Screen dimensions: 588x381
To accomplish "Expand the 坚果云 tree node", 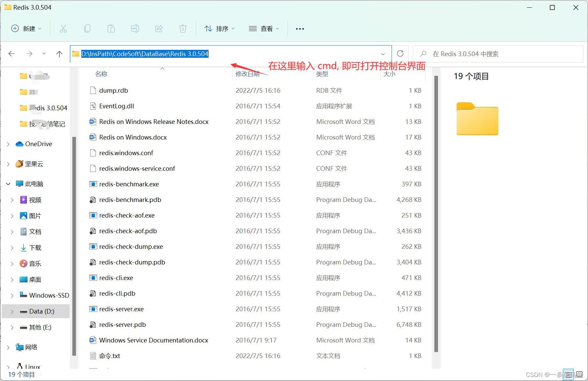I will click(8, 164).
